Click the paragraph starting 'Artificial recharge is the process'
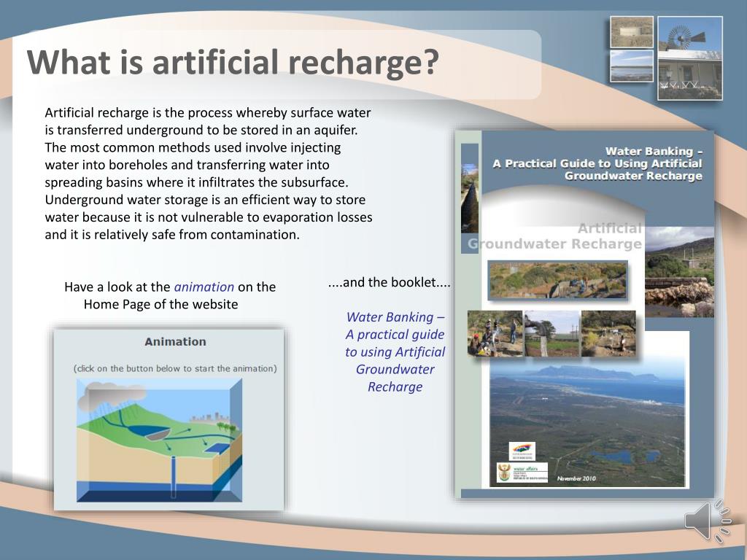 click(209, 174)
